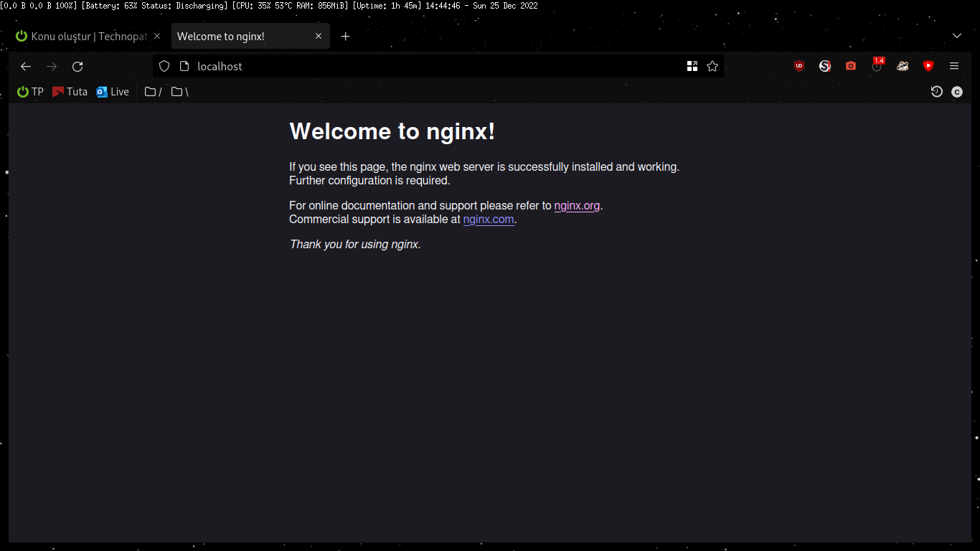Close the Welcome to nginx! tab

tap(319, 37)
